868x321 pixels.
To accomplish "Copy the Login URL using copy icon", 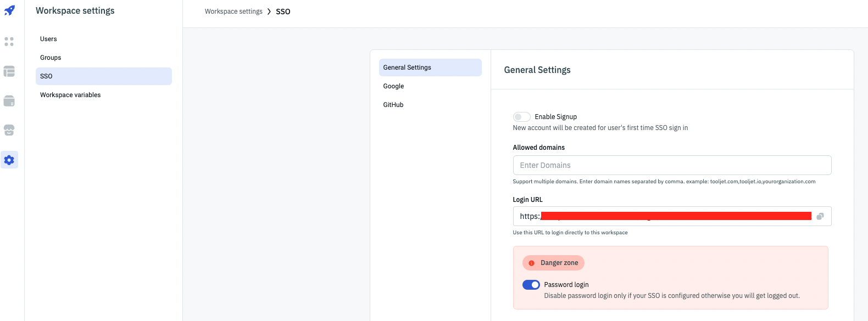I will click(x=820, y=216).
